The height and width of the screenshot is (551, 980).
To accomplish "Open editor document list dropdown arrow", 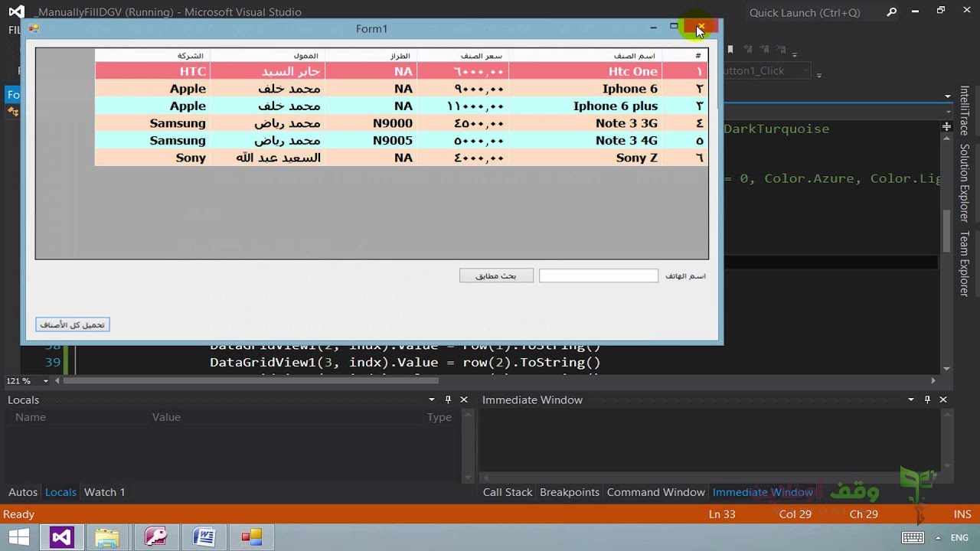I will (x=947, y=96).
